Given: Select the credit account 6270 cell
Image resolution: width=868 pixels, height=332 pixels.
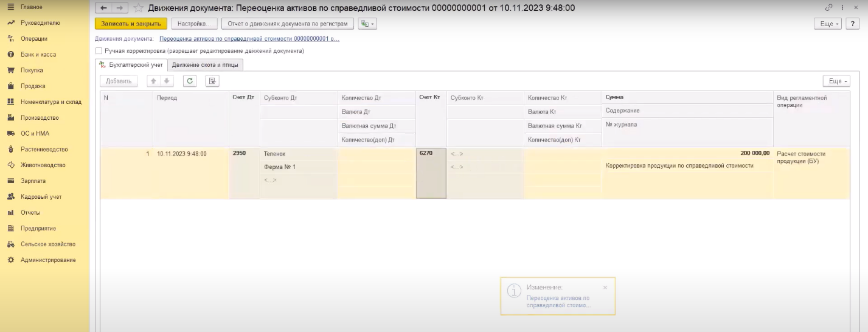Looking at the screenshot, I should (431, 173).
